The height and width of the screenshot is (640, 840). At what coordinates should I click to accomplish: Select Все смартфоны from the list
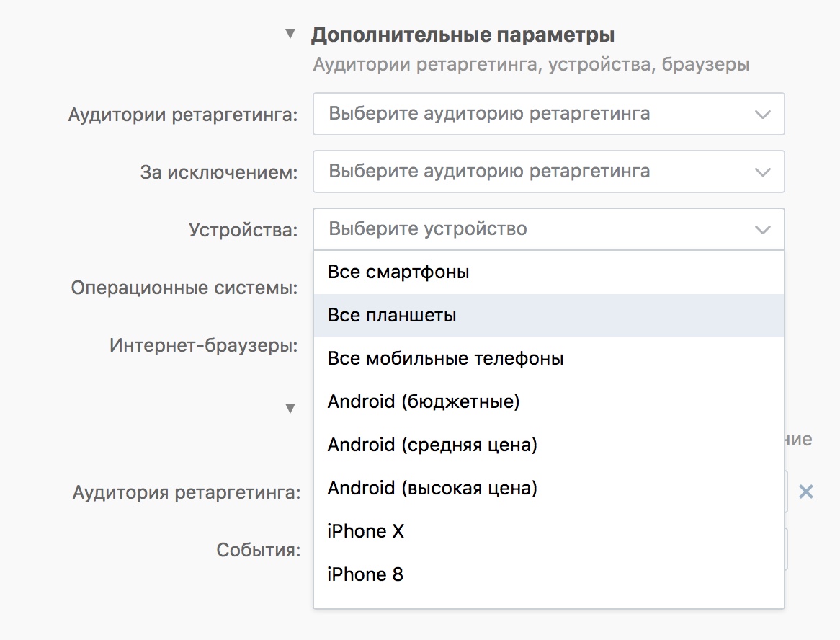(398, 272)
